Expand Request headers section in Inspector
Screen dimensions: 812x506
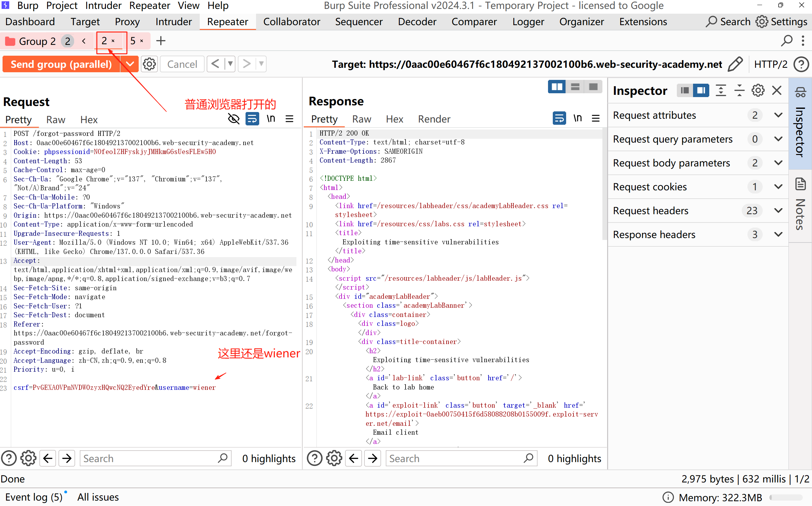pyautogui.click(x=778, y=210)
